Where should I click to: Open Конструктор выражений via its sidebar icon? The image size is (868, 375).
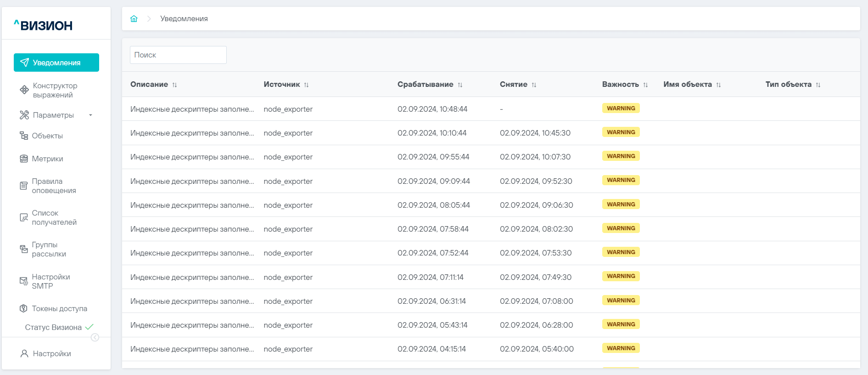click(x=24, y=90)
